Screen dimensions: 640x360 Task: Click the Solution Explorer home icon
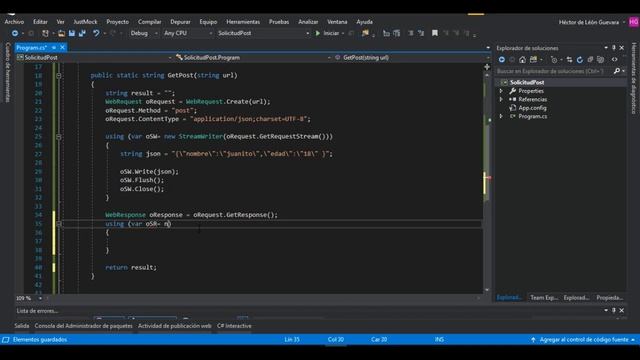point(522,60)
